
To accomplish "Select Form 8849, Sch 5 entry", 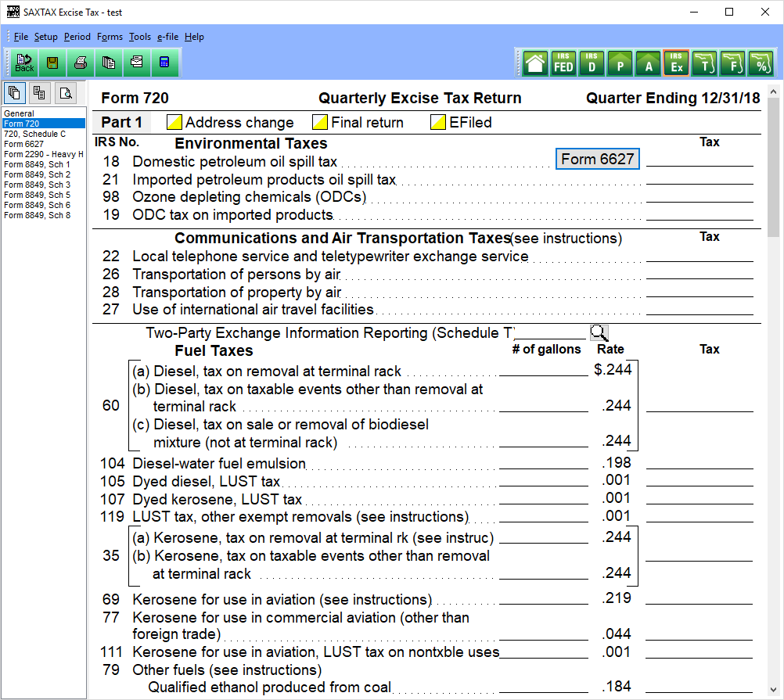I will click(x=44, y=195).
